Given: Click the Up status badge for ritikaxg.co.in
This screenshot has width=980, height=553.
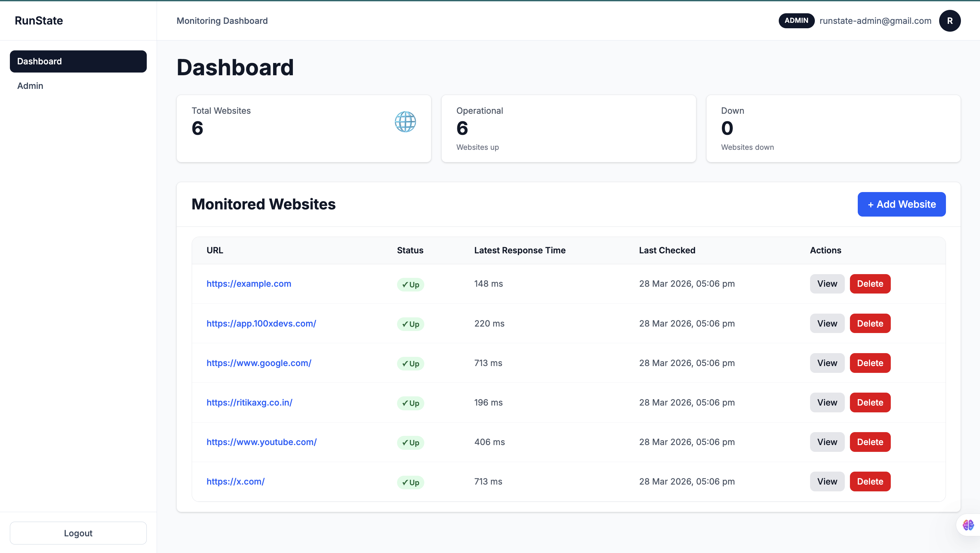Looking at the screenshot, I should (410, 403).
